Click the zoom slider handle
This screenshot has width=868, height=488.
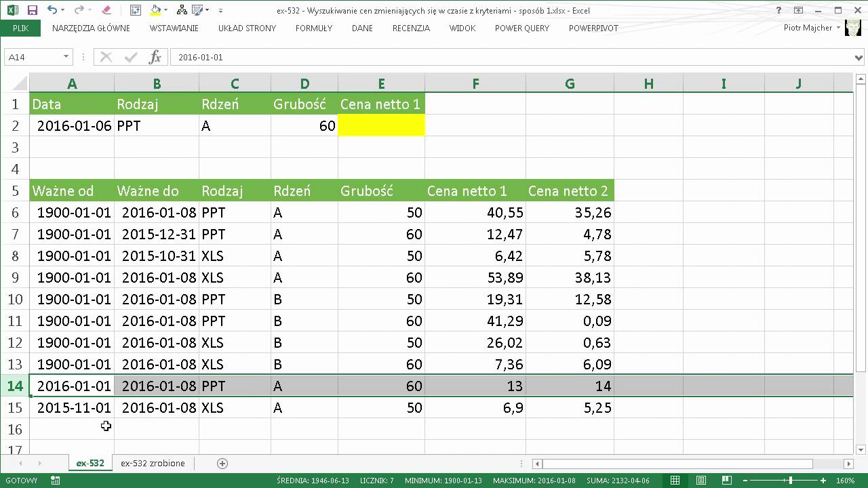(791, 481)
